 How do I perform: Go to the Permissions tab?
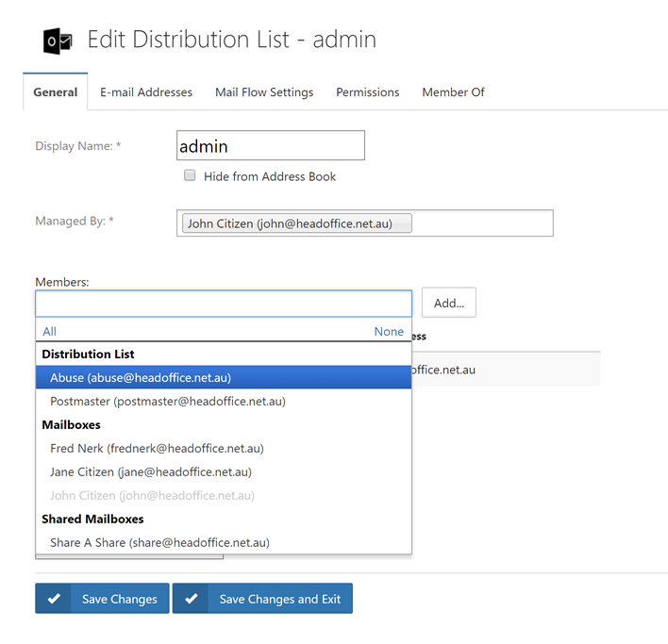(368, 92)
